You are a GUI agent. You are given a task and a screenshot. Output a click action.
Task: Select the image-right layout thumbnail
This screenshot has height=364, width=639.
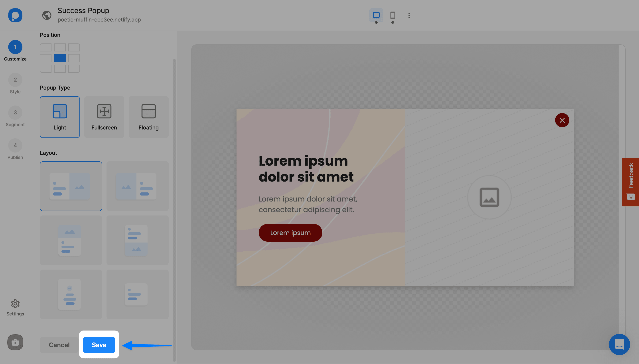coord(71,186)
